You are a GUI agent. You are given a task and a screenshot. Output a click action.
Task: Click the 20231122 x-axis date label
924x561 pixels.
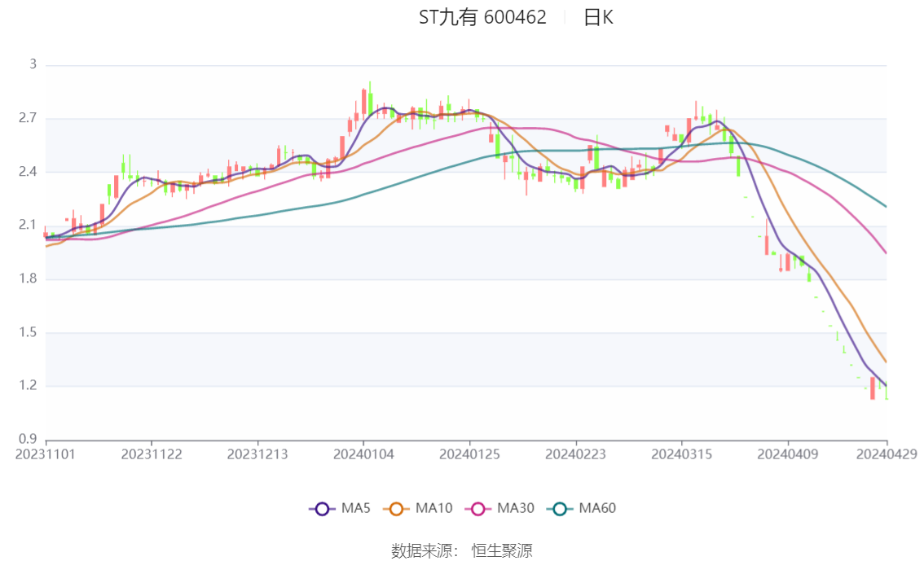152,454
